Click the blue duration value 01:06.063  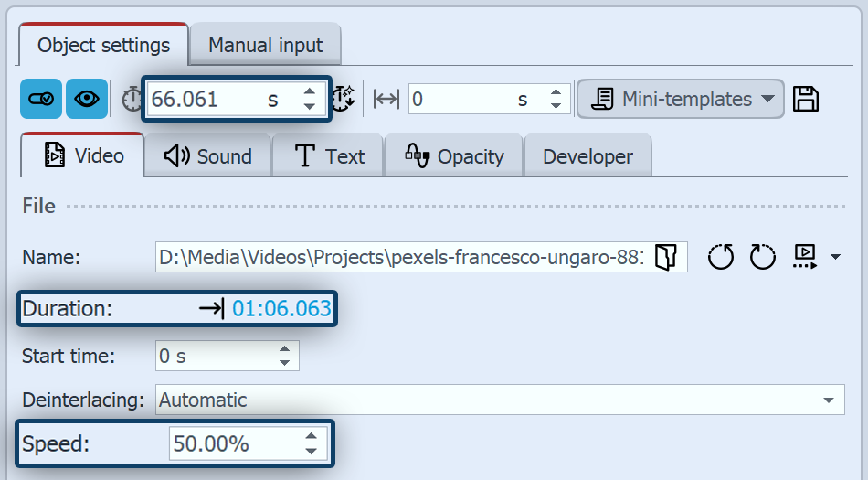pos(281,308)
